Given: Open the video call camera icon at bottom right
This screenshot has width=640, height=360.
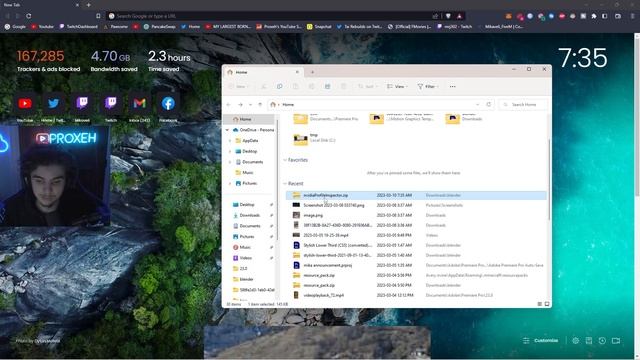Looking at the screenshot, I should click(616, 340).
